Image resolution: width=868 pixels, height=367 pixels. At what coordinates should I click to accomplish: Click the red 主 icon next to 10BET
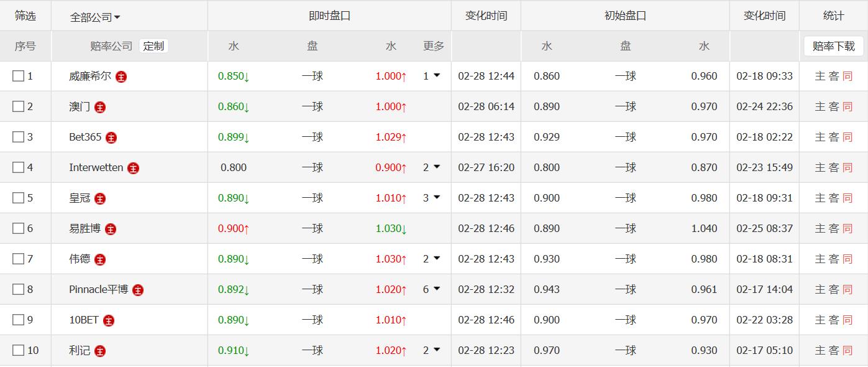click(109, 321)
